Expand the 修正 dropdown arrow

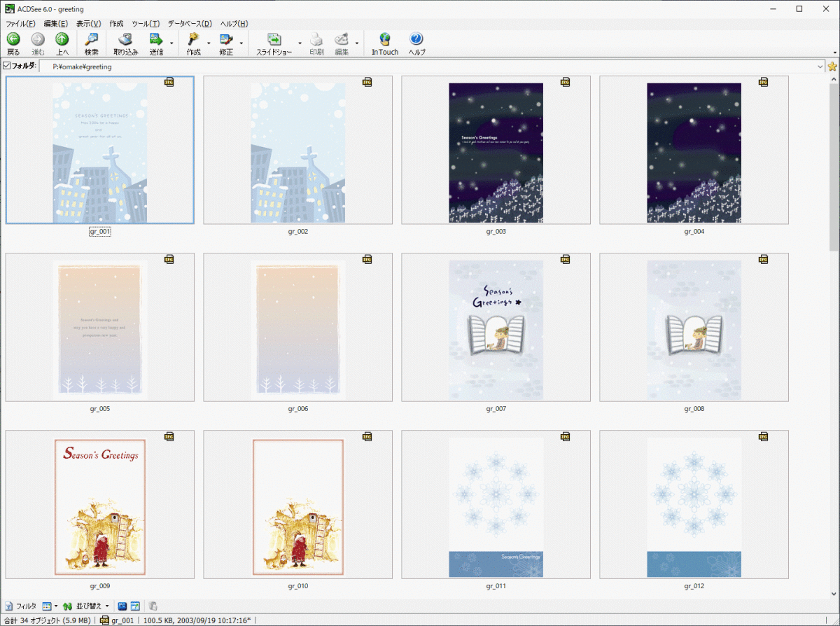click(x=241, y=43)
